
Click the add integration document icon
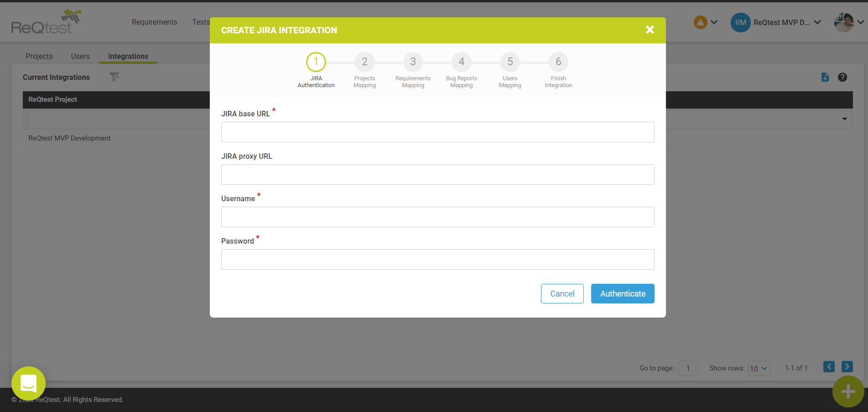coord(825,77)
